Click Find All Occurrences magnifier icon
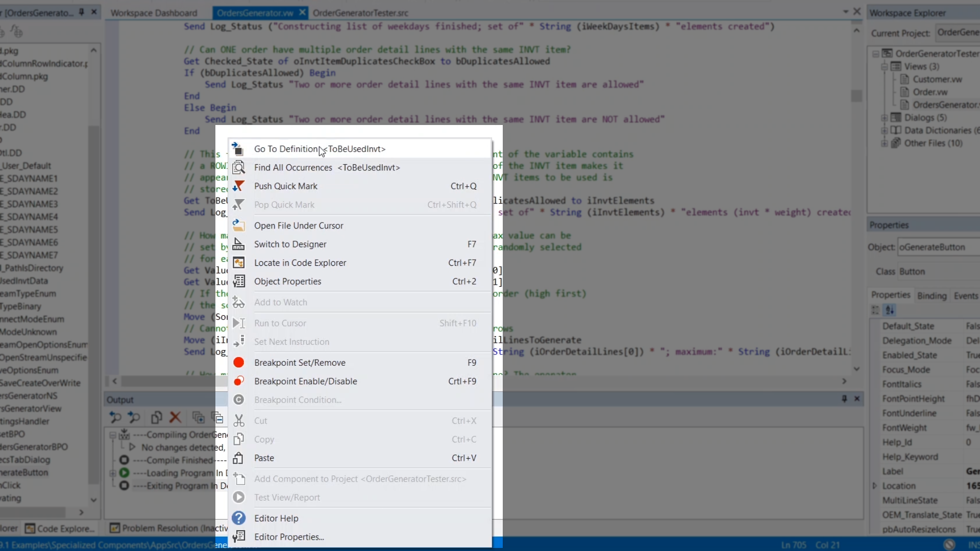 (238, 167)
